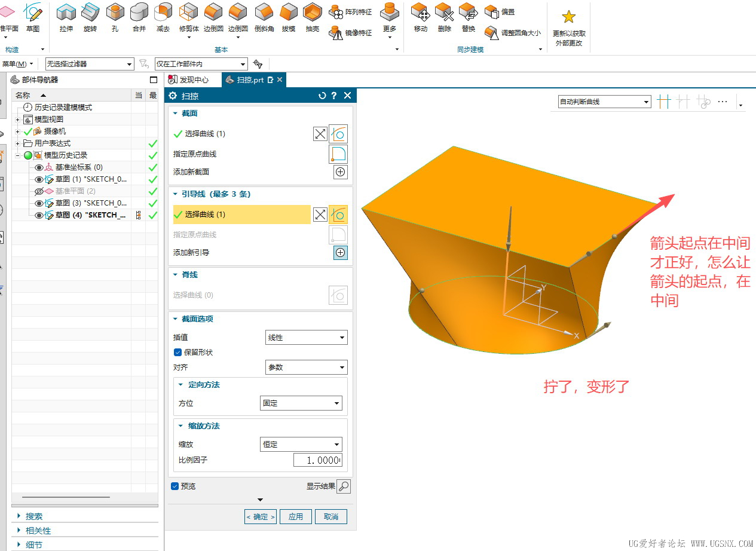Image resolution: width=756 pixels, height=551 pixels.
Task: Select the 拉伸 (Extrude) tool
Action: 66,17
